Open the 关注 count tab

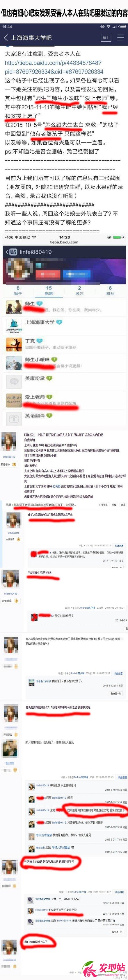tap(79, 291)
